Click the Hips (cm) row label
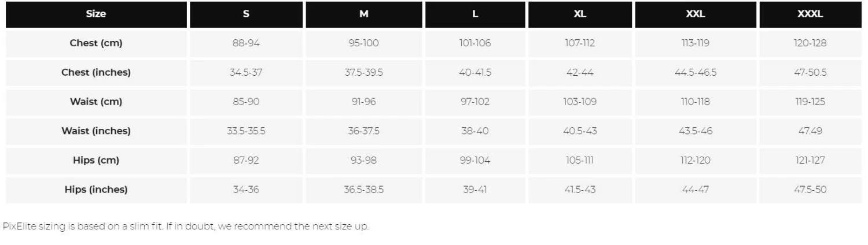 click(x=96, y=161)
